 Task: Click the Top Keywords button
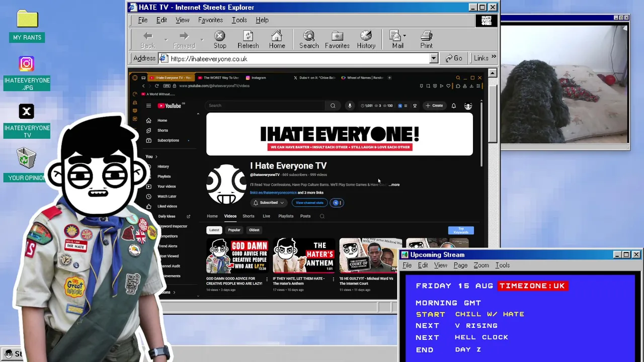coord(461,230)
